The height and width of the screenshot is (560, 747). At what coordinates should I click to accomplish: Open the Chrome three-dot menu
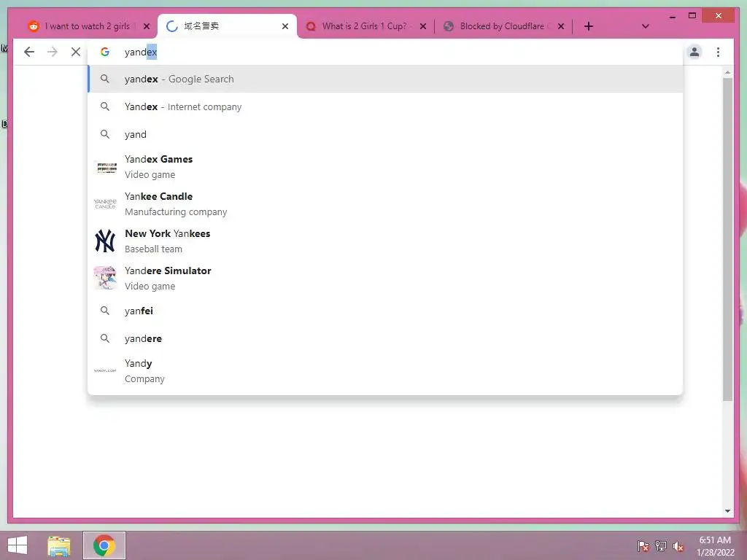718,52
